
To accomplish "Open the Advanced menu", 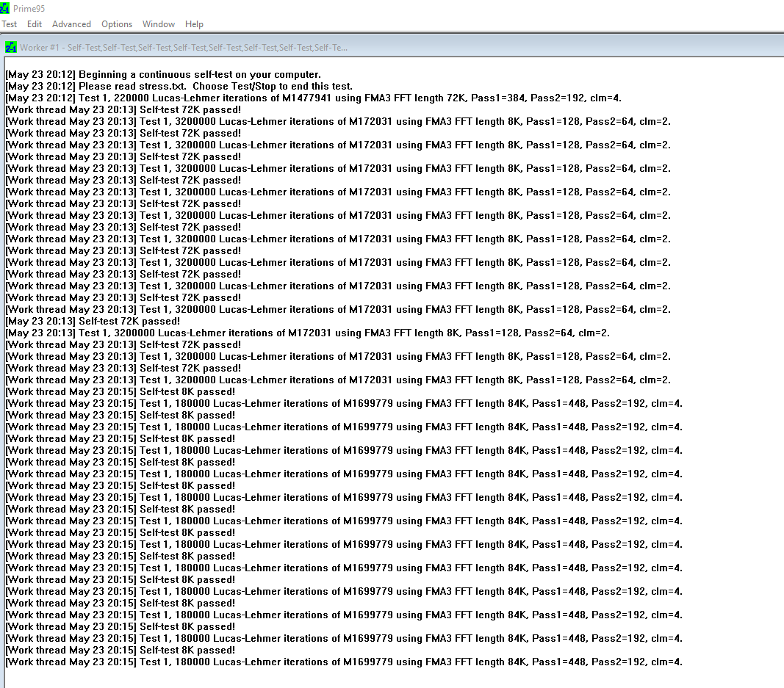I will (x=71, y=24).
